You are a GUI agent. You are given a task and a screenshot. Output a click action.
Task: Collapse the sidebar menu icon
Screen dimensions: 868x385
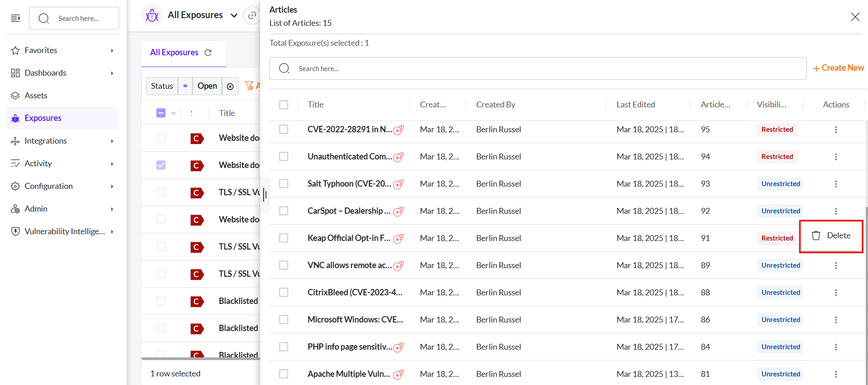point(15,18)
